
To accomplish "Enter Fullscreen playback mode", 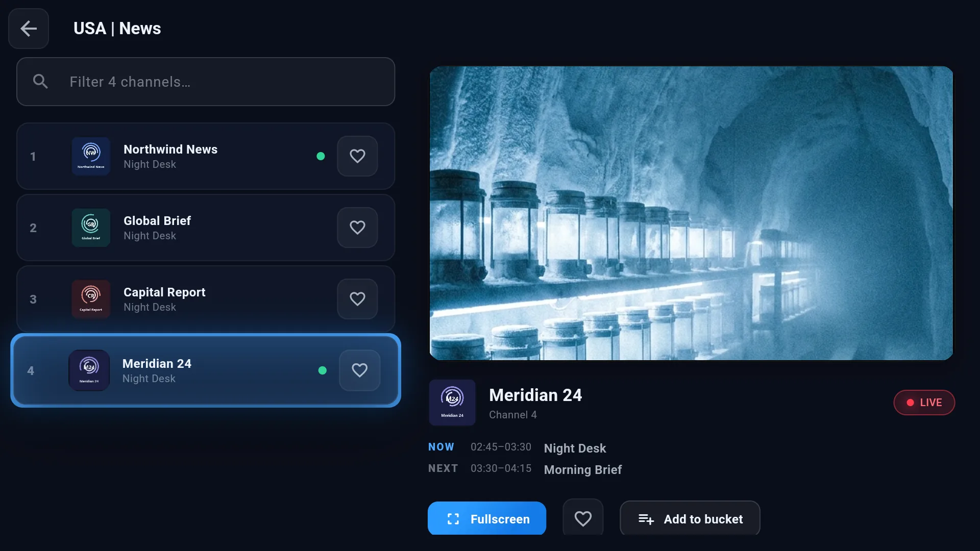I will (x=487, y=518).
